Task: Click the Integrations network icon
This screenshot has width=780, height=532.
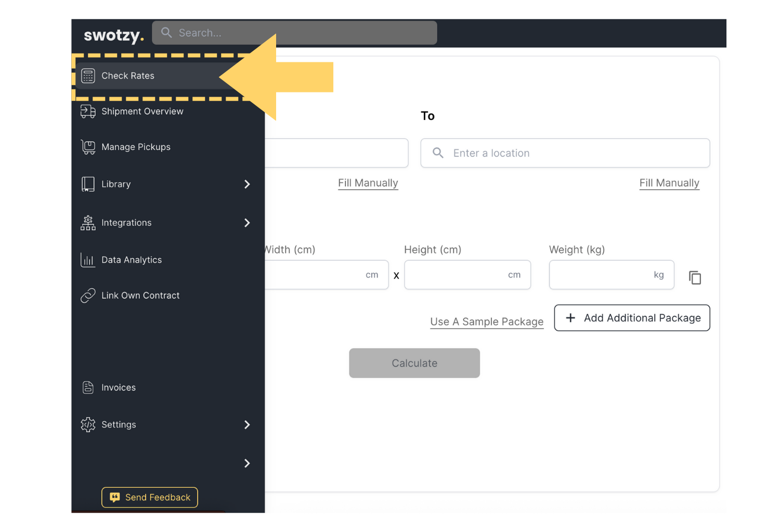Action: 88,223
